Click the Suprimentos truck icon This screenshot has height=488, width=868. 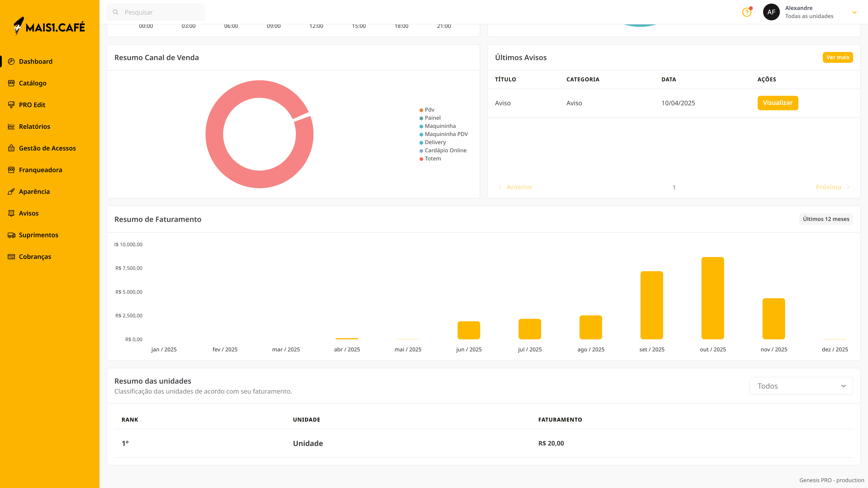pyautogui.click(x=11, y=235)
